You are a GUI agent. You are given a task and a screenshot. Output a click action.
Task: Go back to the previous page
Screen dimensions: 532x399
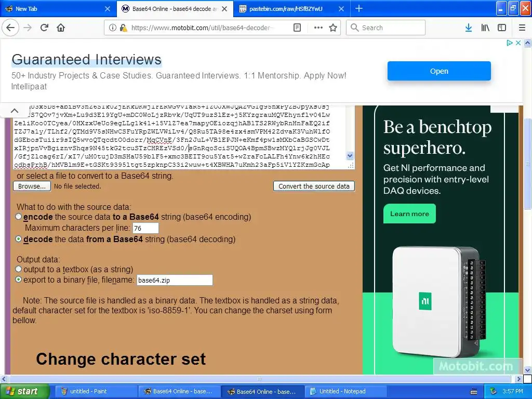[10, 28]
